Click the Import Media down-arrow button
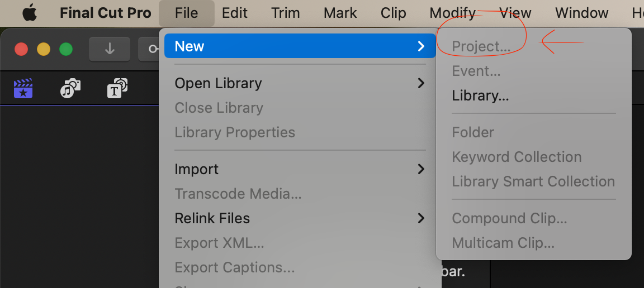The image size is (644, 288). tap(110, 49)
